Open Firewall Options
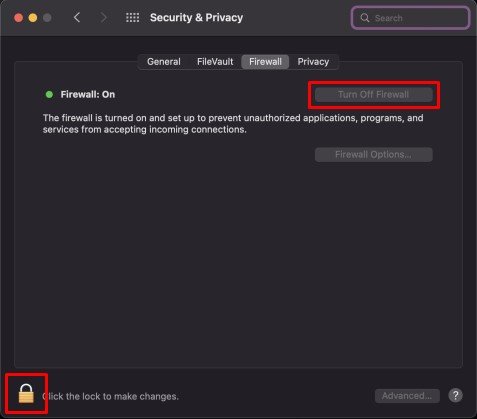This screenshot has height=419, width=477. (374, 155)
